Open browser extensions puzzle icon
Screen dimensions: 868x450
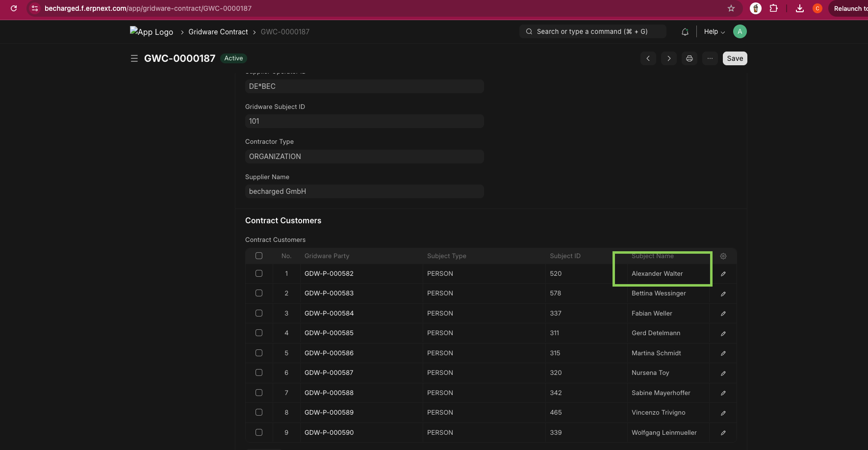tap(774, 8)
